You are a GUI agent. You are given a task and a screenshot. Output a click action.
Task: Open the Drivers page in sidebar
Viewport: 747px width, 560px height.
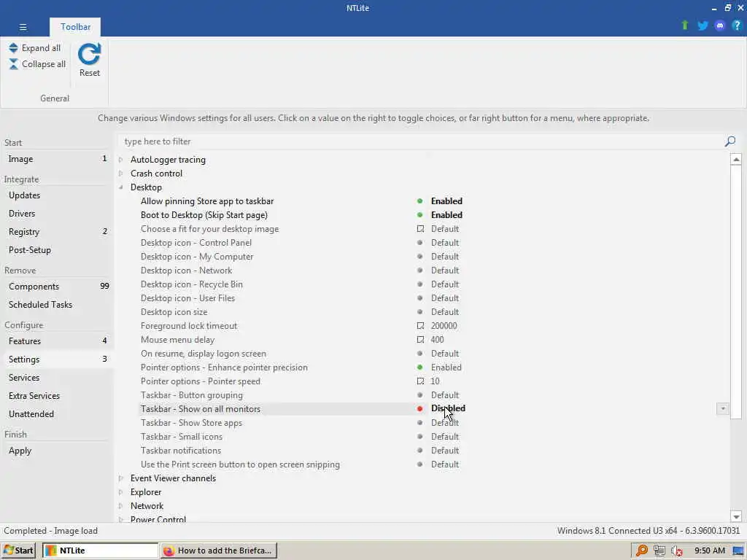(x=57, y=214)
